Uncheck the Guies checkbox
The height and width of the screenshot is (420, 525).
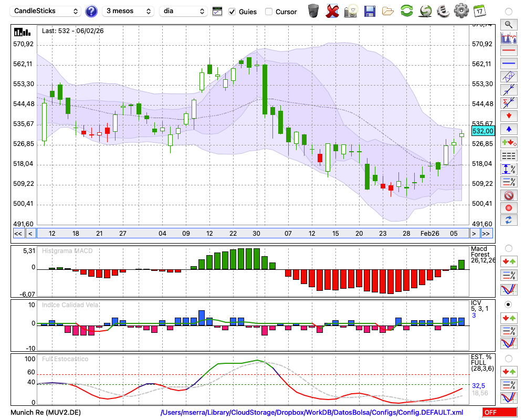(x=232, y=12)
